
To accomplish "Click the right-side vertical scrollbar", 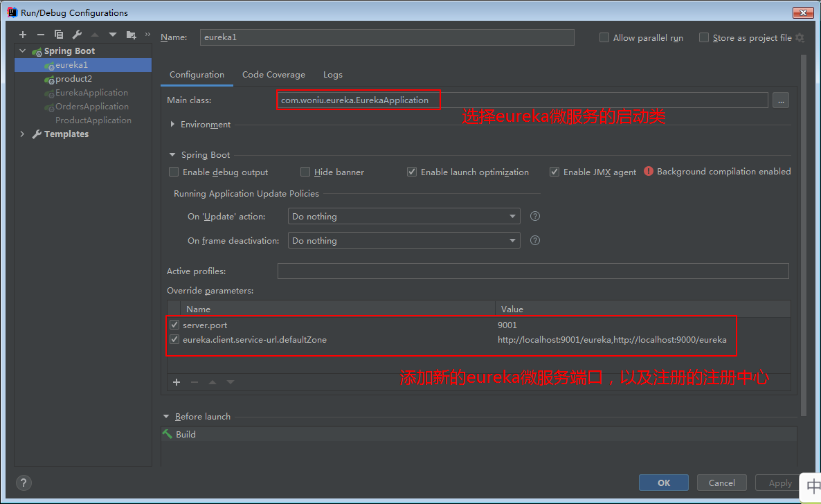I will 803,235.
